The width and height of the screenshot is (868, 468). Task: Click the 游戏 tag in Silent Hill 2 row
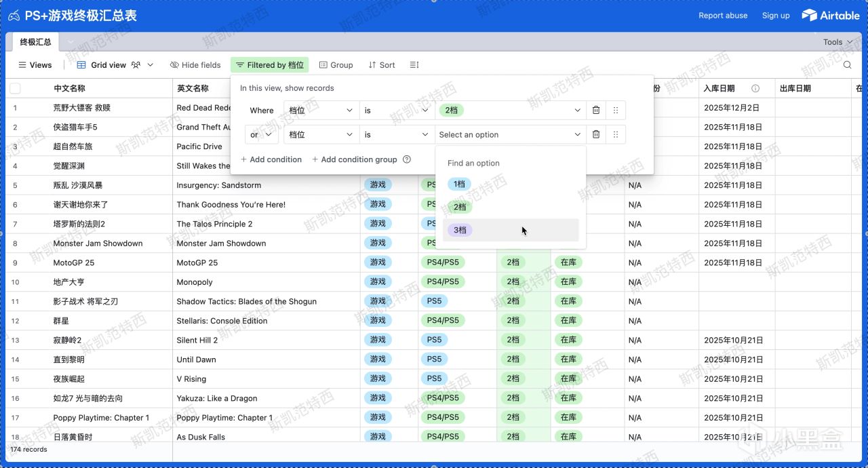pyautogui.click(x=378, y=340)
